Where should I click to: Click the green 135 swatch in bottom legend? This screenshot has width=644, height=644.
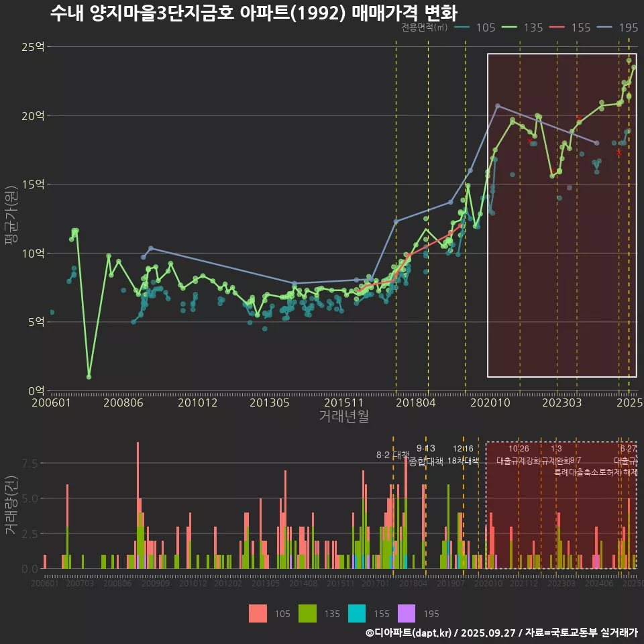tap(307, 613)
